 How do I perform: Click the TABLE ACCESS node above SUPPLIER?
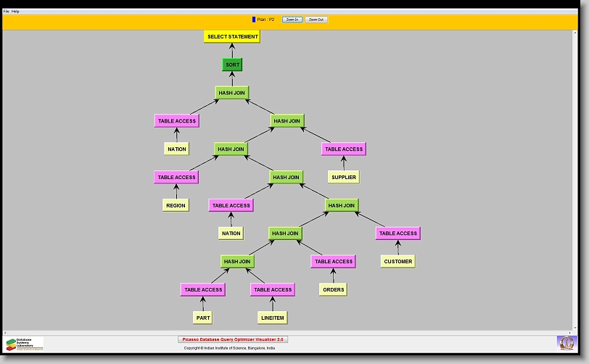point(344,149)
